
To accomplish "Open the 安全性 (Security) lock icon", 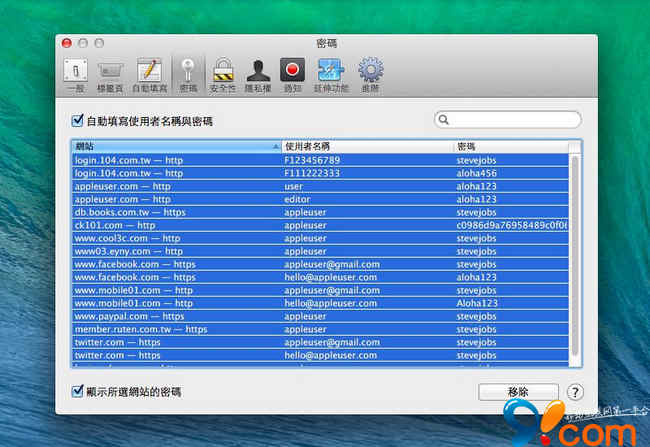I will point(225,74).
